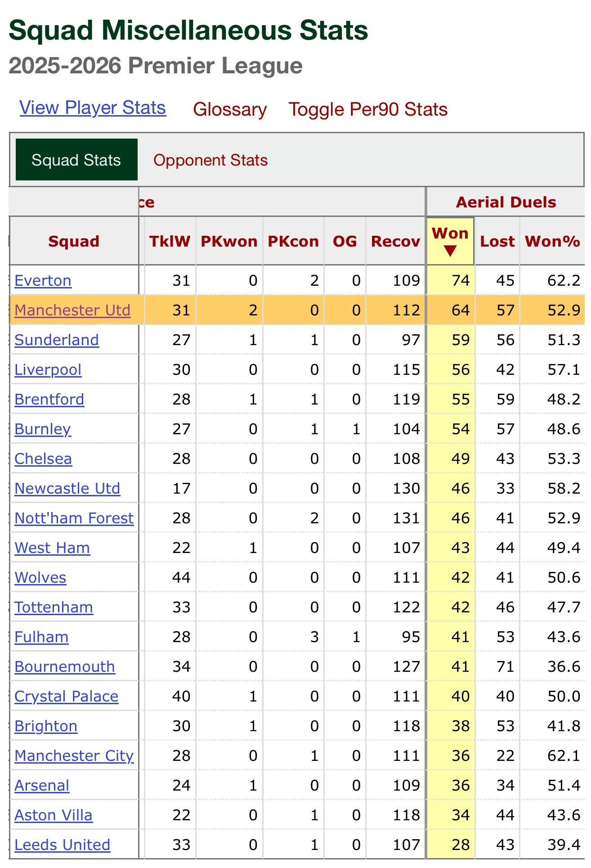591x868 pixels.
Task: Open the Nott'ham Forest squad link
Action: click(74, 518)
